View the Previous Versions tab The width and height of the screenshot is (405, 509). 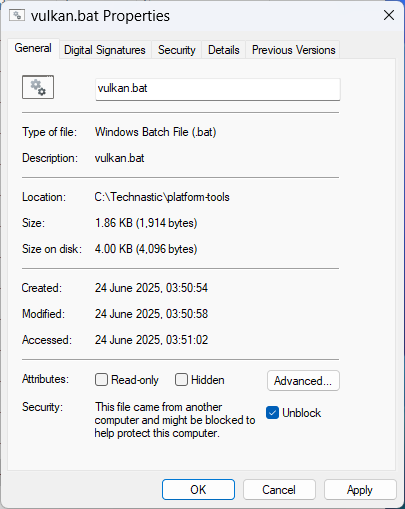293,50
